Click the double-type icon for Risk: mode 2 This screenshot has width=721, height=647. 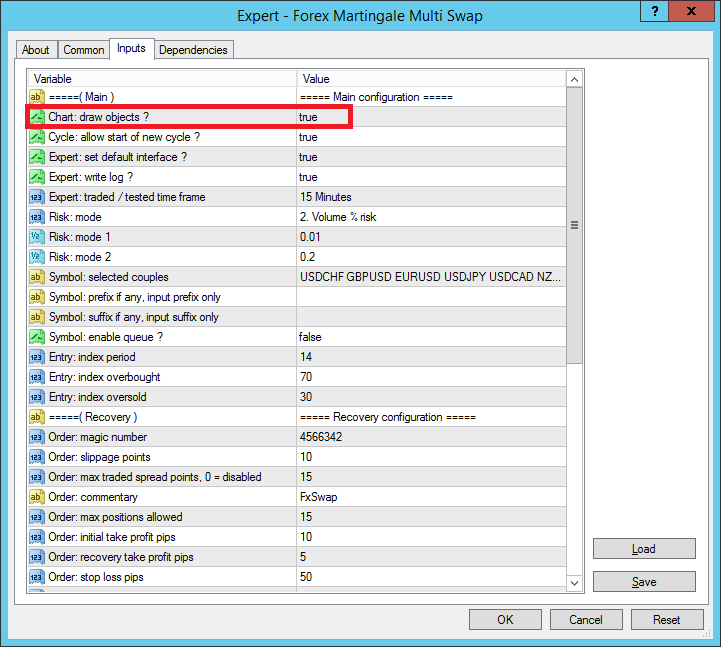pos(37,257)
